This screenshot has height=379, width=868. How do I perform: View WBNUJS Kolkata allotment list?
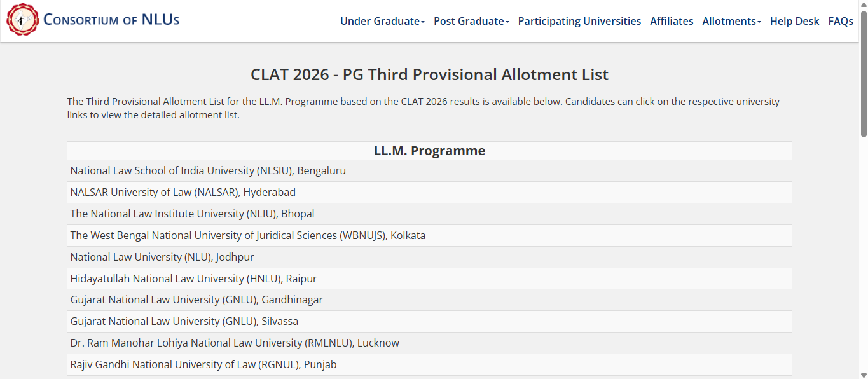[247, 235]
